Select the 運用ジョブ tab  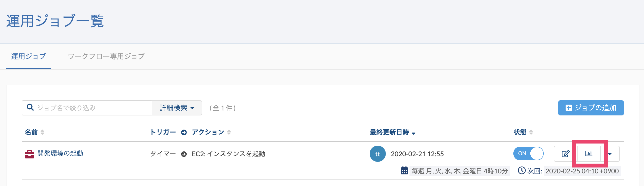click(x=28, y=56)
